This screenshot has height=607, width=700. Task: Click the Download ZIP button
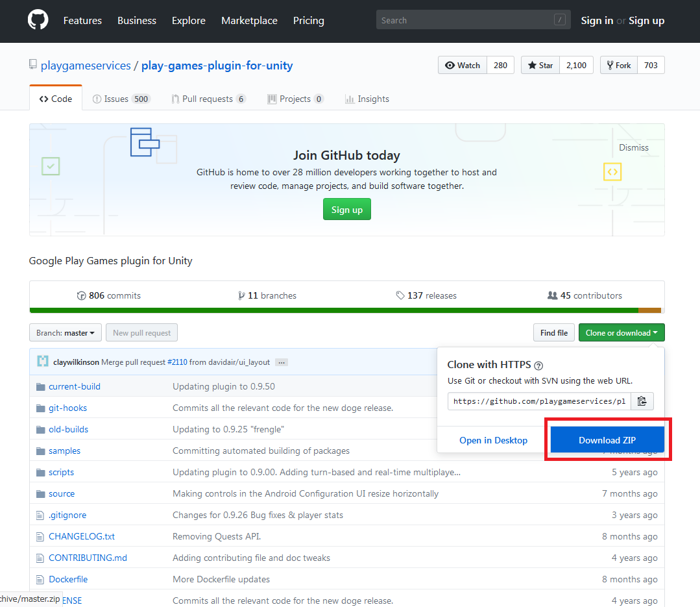pyautogui.click(x=607, y=440)
